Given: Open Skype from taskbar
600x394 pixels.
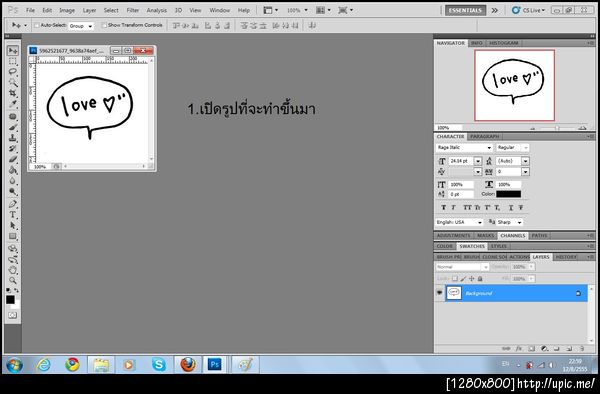Looking at the screenshot, I should pyautogui.click(x=158, y=365).
